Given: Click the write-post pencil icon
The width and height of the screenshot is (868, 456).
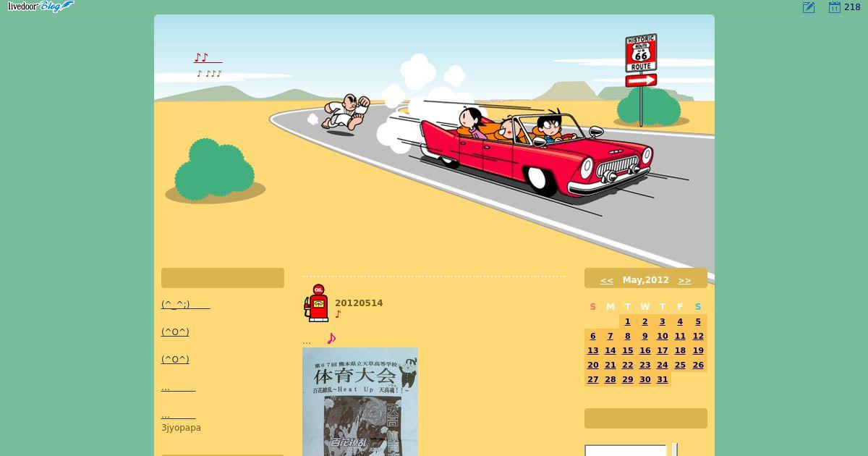Looking at the screenshot, I should pos(809,7).
